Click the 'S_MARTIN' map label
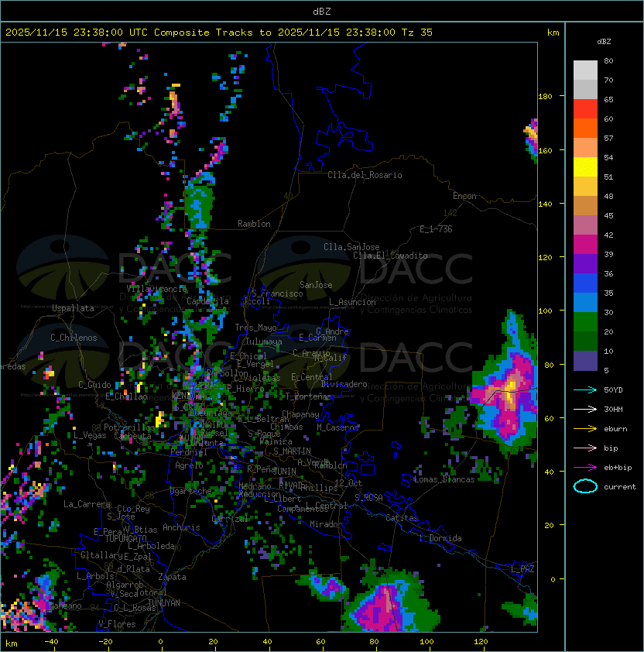644x652 pixels. 292,451
